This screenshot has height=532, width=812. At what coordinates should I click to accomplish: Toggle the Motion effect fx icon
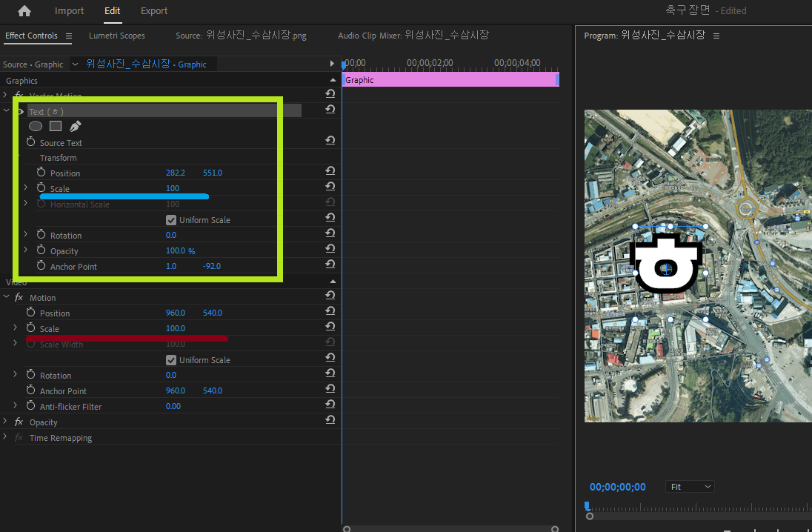tap(19, 297)
